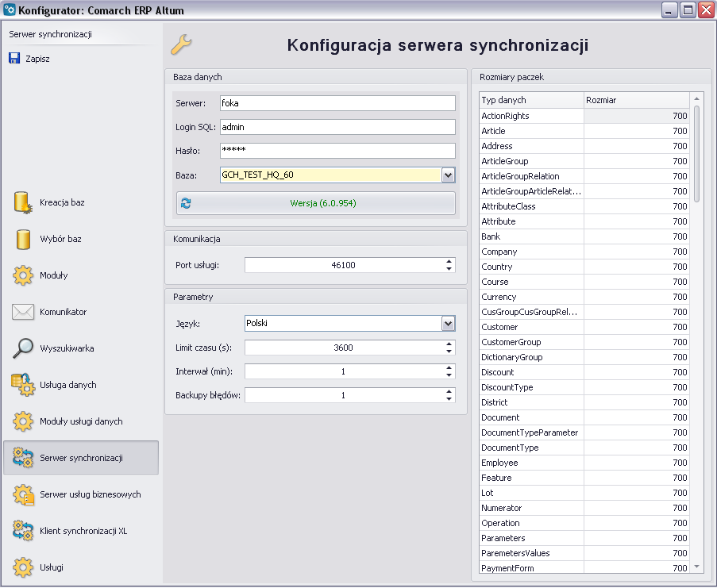
Task: Select the ArticleGroupRelation row
Action: click(584, 176)
